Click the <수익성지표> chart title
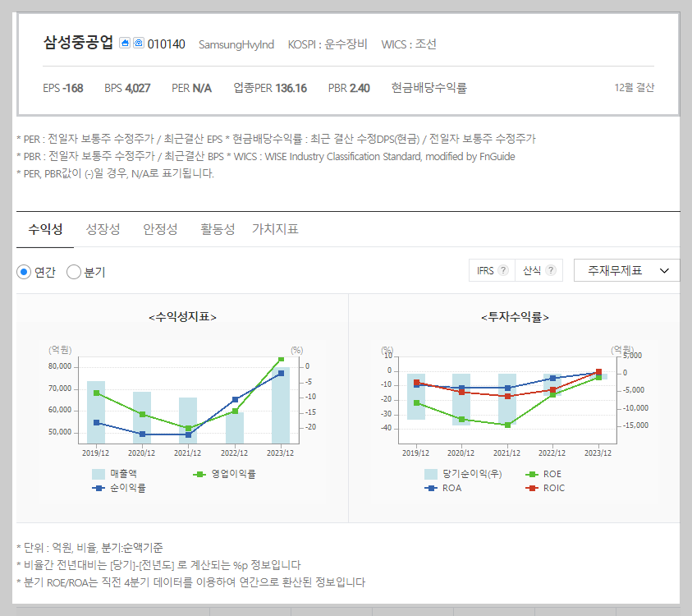Viewport: 692px width, 616px height. click(x=183, y=317)
